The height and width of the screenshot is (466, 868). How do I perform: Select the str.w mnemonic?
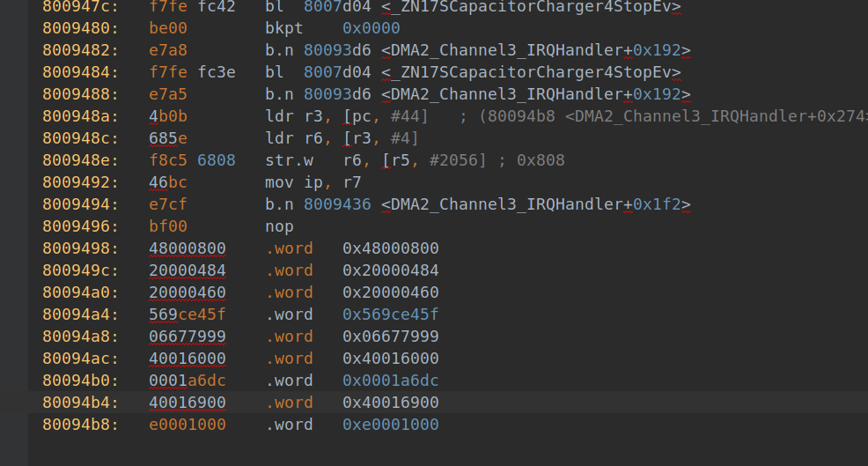pyautogui.click(x=289, y=160)
